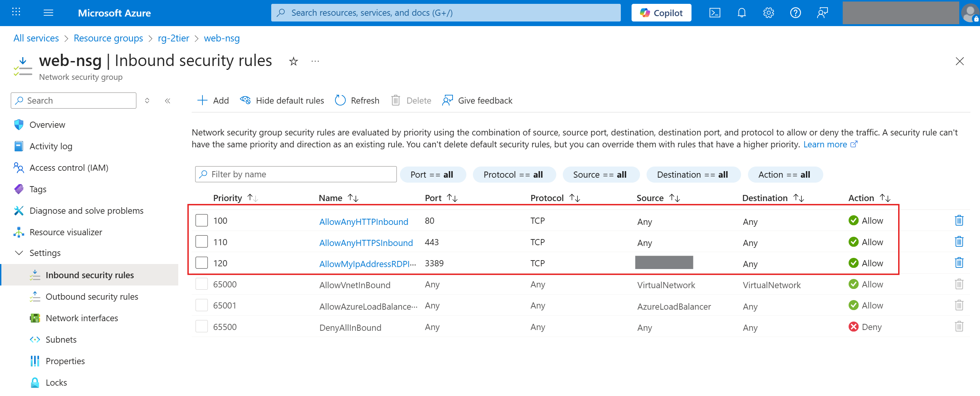
Task: Open the notifications bell
Action: click(x=741, y=13)
